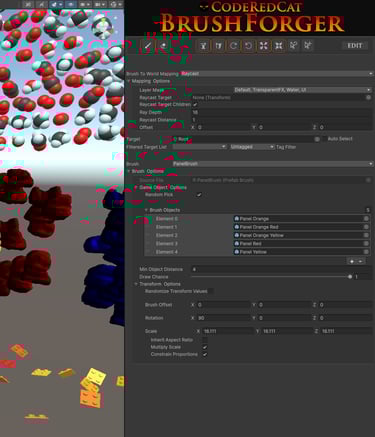This screenshot has height=437, width=375.
Task: Click the inward-pointing arrows scale-down icon
Action: pyautogui.click(x=279, y=46)
